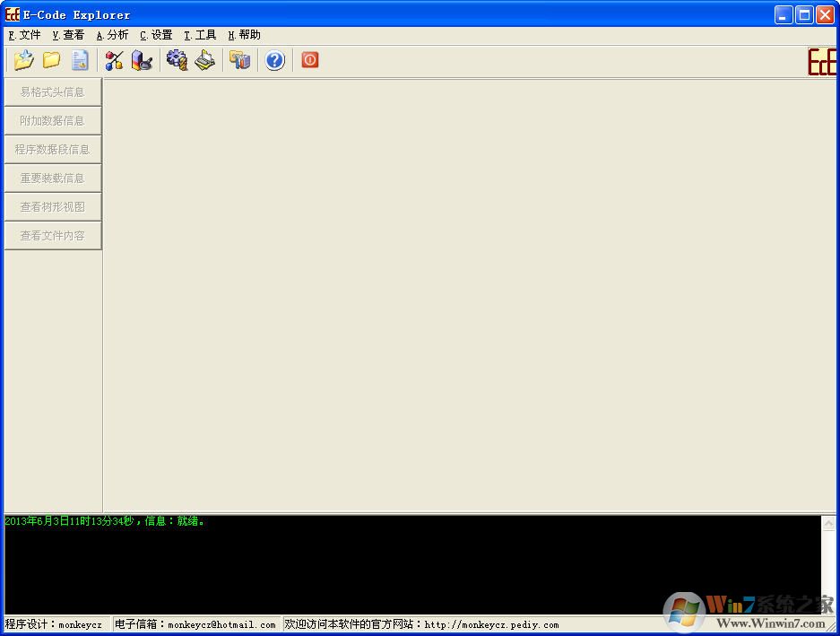The width and height of the screenshot is (840, 636).
Task: Click the tools package toolbar icon
Action: 239,59
